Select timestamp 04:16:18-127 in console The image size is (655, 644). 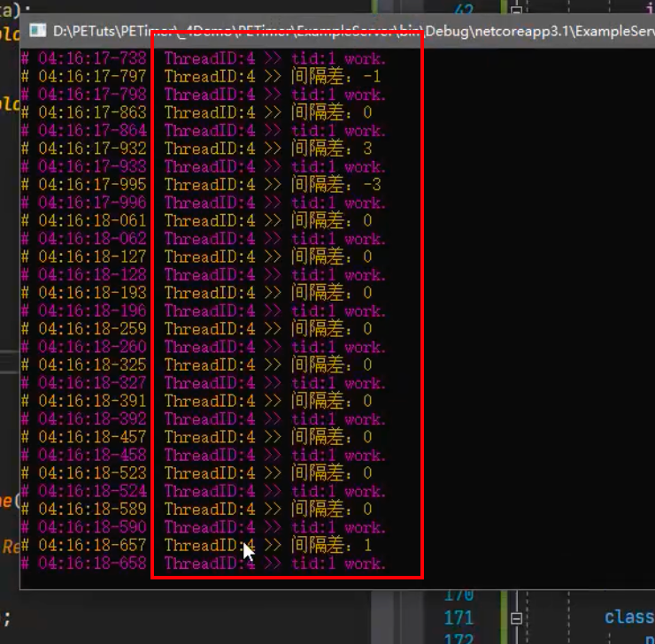(x=92, y=257)
